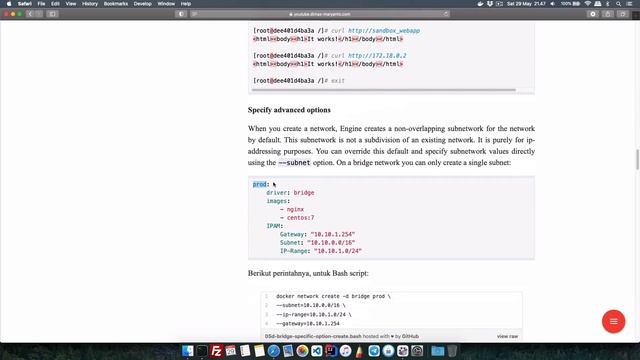Image resolution: width=640 pixels, height=360 pixels.
Task: Open the File menu
Action: coord(41,4)
